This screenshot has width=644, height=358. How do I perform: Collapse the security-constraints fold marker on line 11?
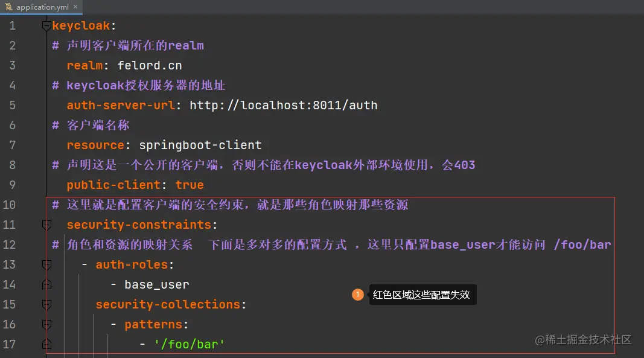(x=46, y=225)
